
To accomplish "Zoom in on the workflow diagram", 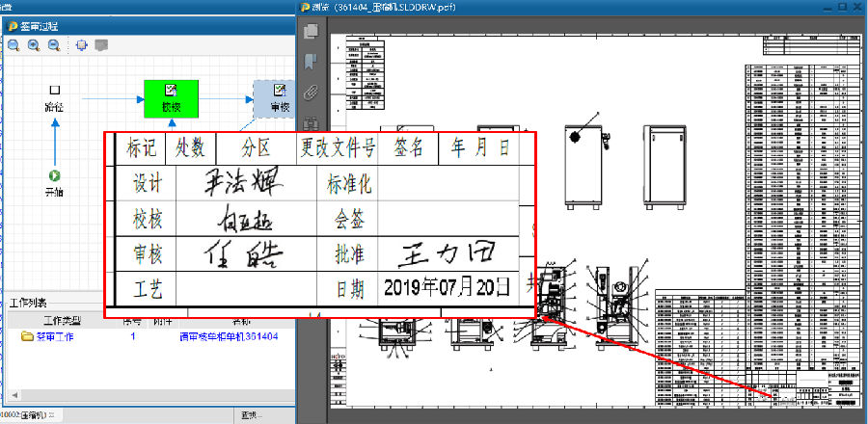I will (34, 46).
